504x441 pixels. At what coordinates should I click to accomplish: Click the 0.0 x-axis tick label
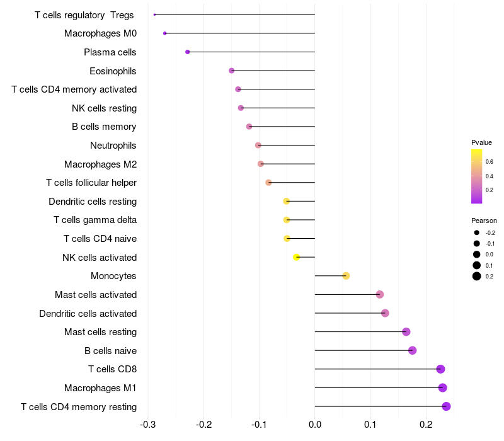tap(315, 425)
